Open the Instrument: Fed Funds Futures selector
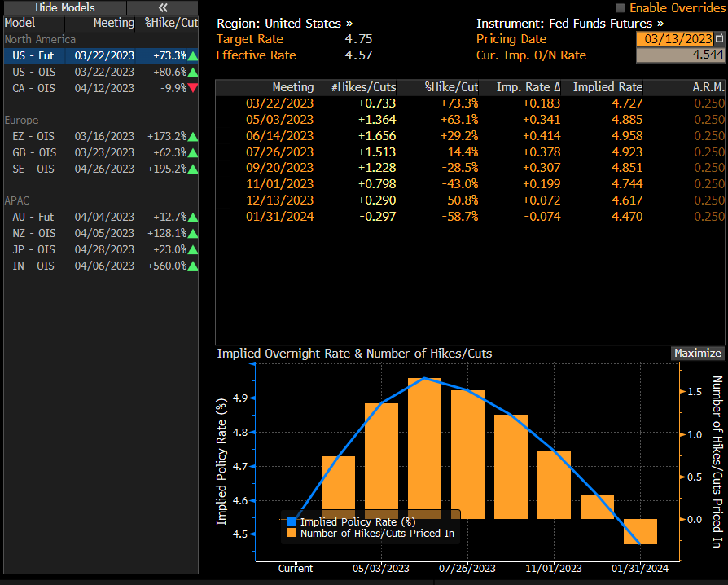The image size is (728, 585). point(569,24)
